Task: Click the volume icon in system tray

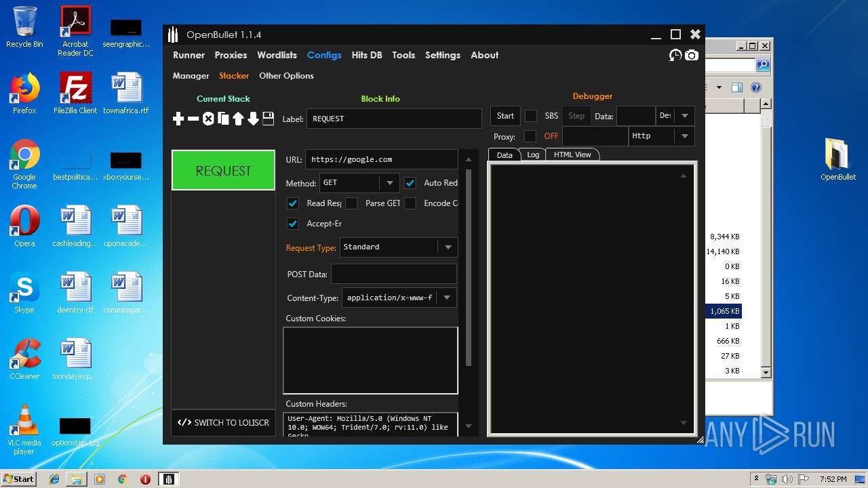Action: click(787, 479)
